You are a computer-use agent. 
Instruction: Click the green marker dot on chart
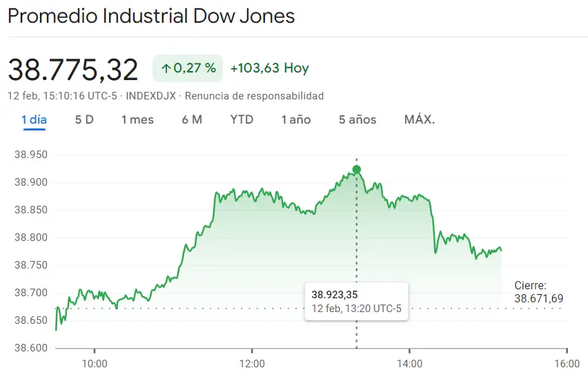point(357,170)
